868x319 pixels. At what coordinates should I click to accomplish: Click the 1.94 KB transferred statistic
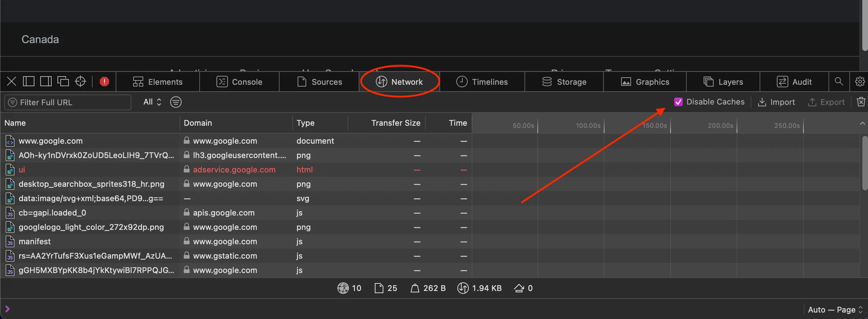click(x=479, y=288)
